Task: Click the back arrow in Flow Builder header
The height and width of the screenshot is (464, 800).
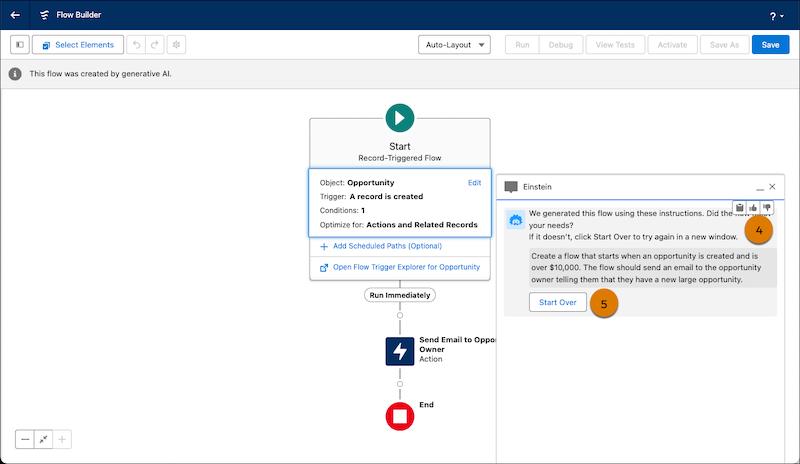Action: (15, 16)
